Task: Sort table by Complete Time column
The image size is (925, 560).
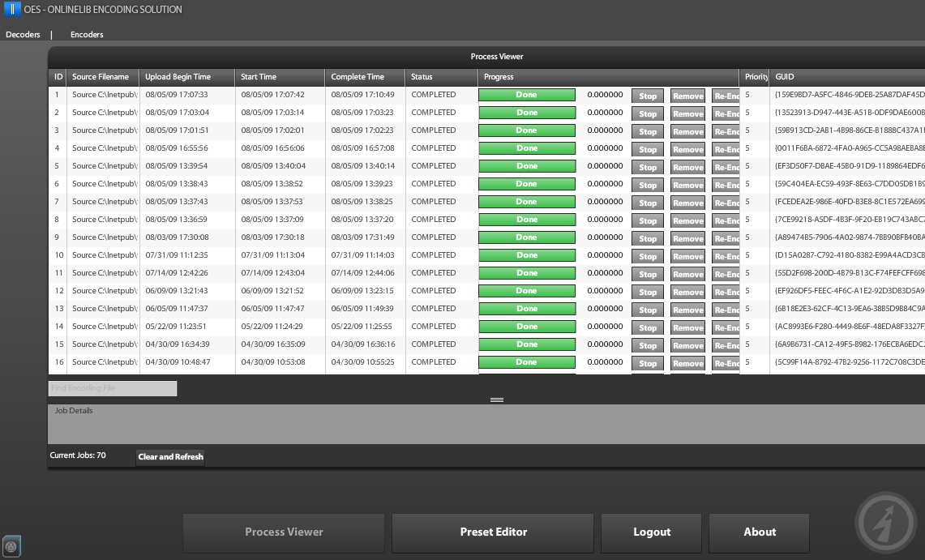Action: pos(358,77)
